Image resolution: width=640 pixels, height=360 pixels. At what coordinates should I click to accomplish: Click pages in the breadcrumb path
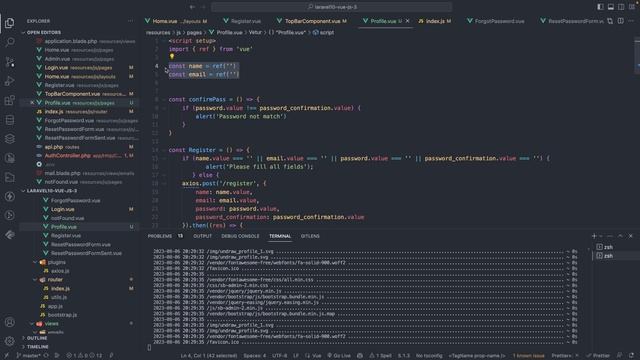click(x=194, y=32)
